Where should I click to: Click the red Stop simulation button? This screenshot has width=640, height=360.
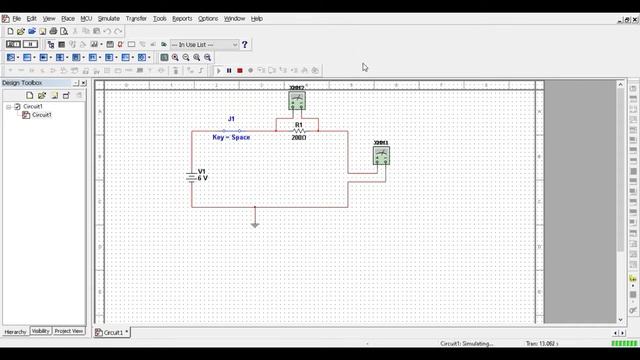pos(240,71)
